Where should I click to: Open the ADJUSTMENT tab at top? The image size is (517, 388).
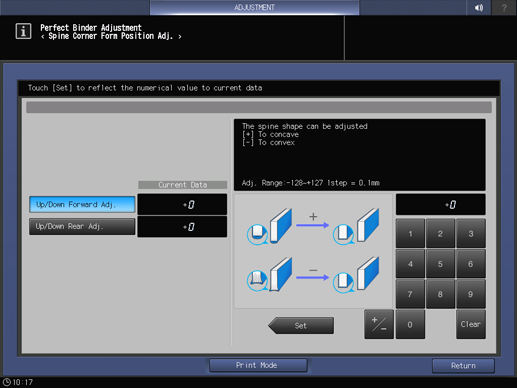(254, 7)
